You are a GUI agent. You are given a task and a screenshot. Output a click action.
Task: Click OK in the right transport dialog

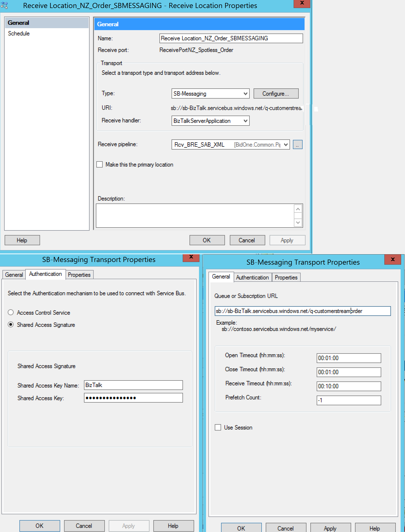pyautogui.click(x=241, y=528)
